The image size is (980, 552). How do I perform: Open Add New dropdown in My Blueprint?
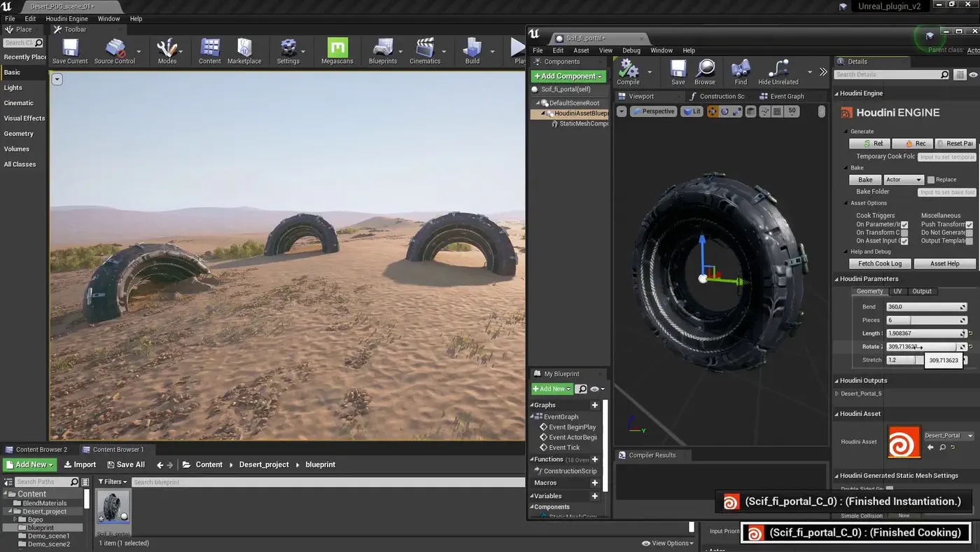[552, 389]
